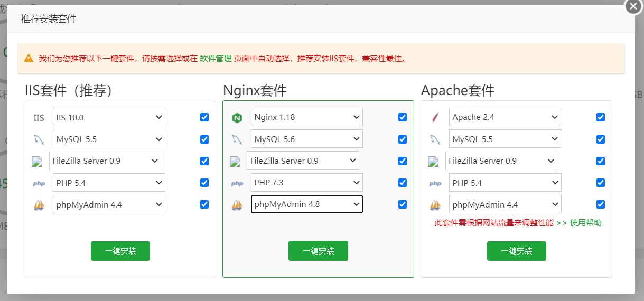Uncheck the PHP 7.3 checkbox
The width and height of the screenshot is (644, 301).
403,183
